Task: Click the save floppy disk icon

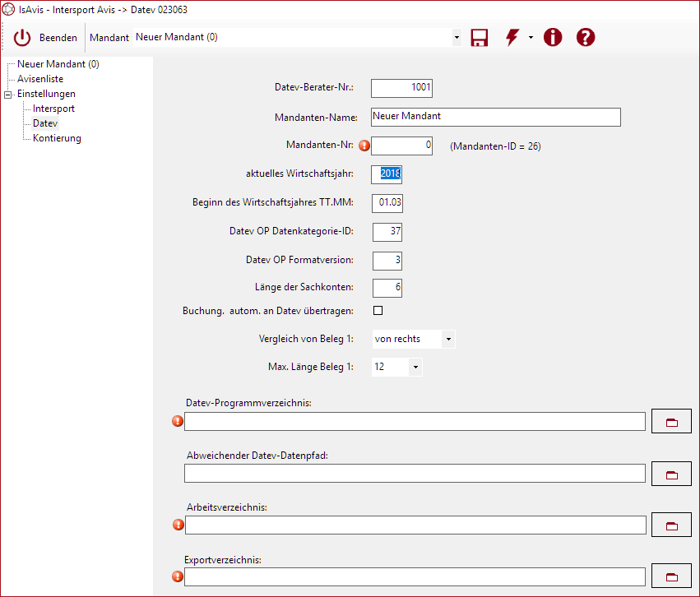Action: pos(479,38)
